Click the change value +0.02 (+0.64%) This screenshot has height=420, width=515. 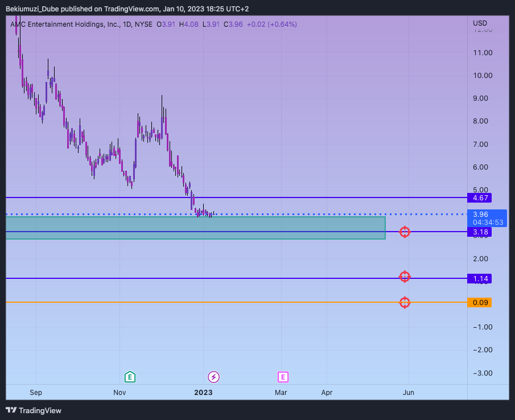(x=271, y=24)
